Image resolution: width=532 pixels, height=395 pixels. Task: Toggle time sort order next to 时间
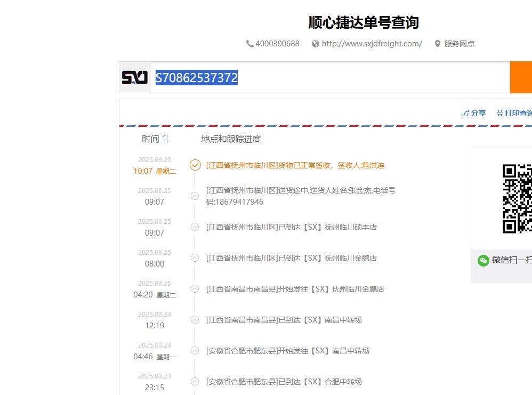(x=166, y=139)
